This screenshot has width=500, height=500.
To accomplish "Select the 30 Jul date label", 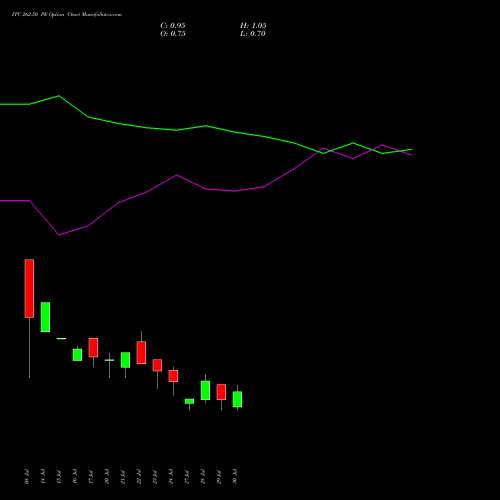I will click(235, 476).
